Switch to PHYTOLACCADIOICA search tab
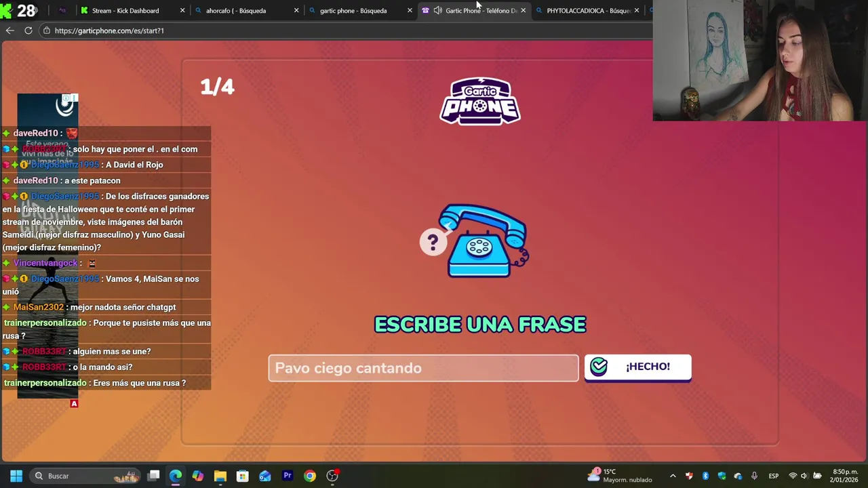 point(588,10)
